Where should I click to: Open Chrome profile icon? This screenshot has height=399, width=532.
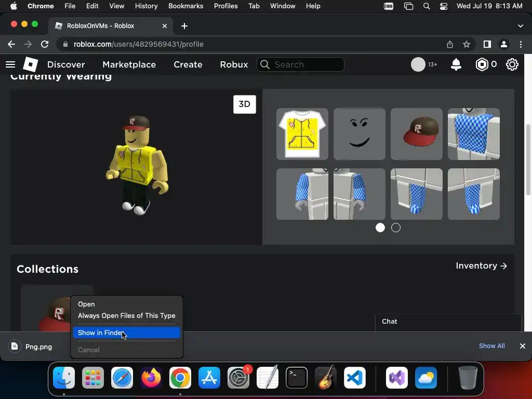(504, 44)
